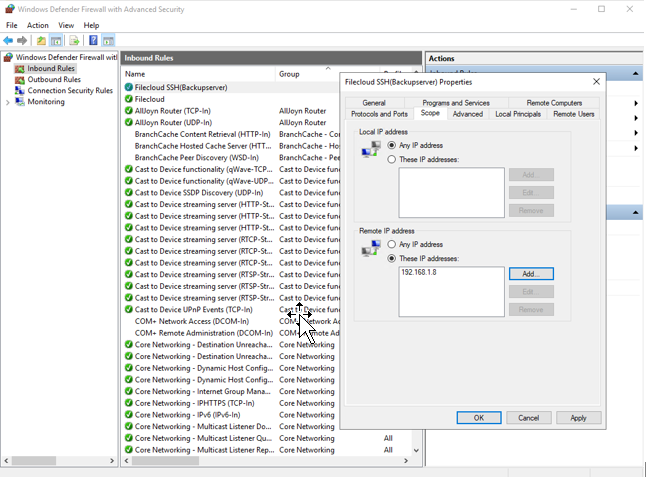Expand the Monitoring tree node

click(x=8, y=102)
